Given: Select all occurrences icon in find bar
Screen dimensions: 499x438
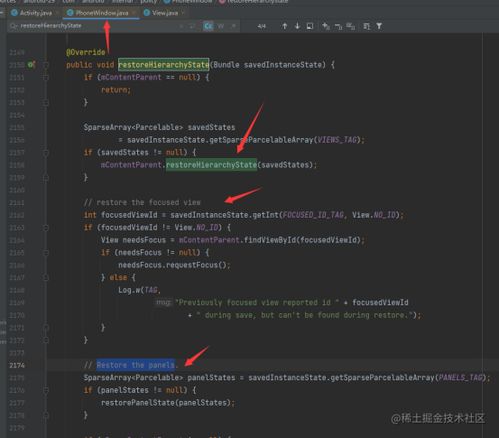Looking at the screenshot, I should pos(350,26).
